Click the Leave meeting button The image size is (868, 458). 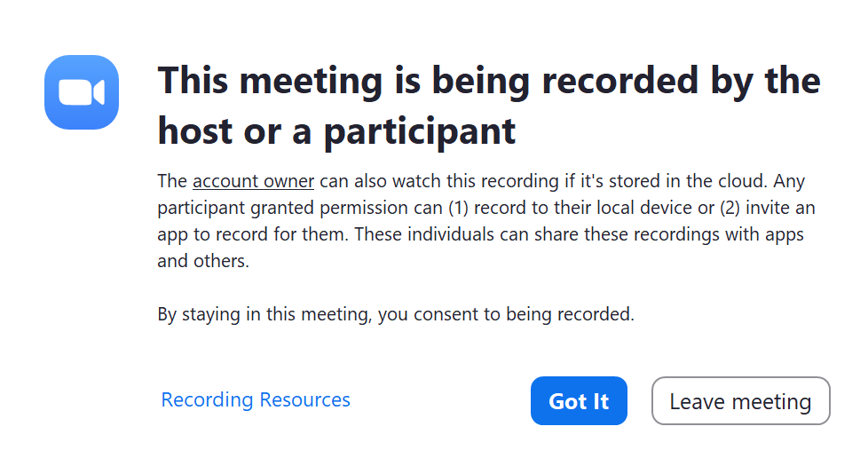coord(741,401)
